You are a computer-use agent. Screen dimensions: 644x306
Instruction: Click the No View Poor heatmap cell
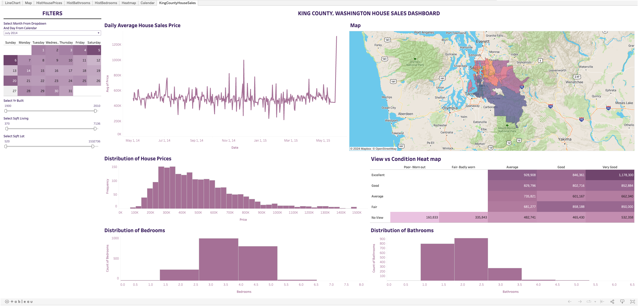click(414, 217)
